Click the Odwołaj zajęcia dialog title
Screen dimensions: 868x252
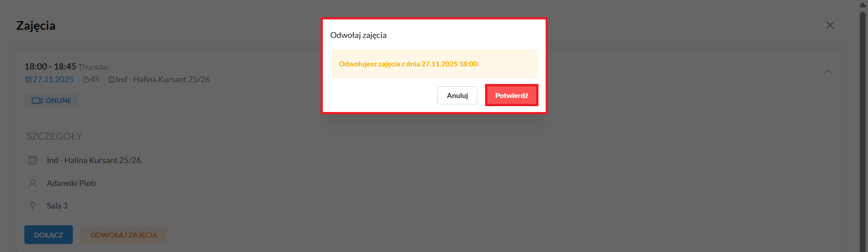pyautogui.click(x=358, y=35)
